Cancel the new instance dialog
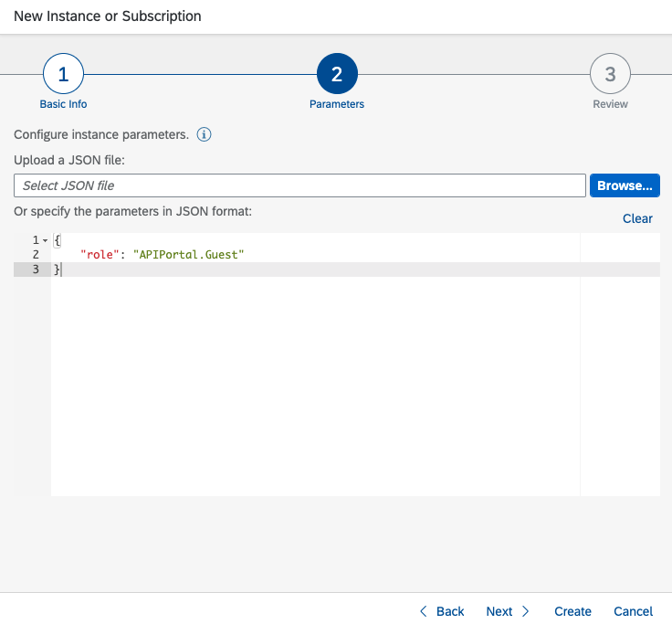This screenshot has width=672, height=624. click(x=633, y=611)
